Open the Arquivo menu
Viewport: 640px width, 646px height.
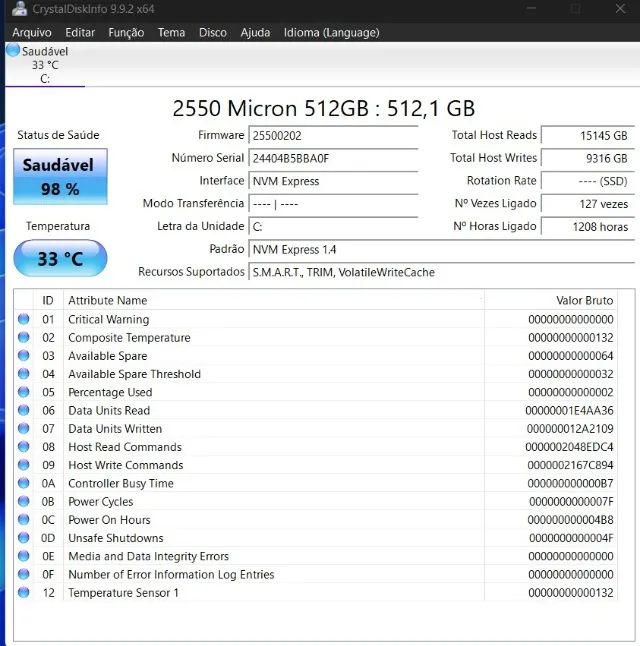click(32, 33)
